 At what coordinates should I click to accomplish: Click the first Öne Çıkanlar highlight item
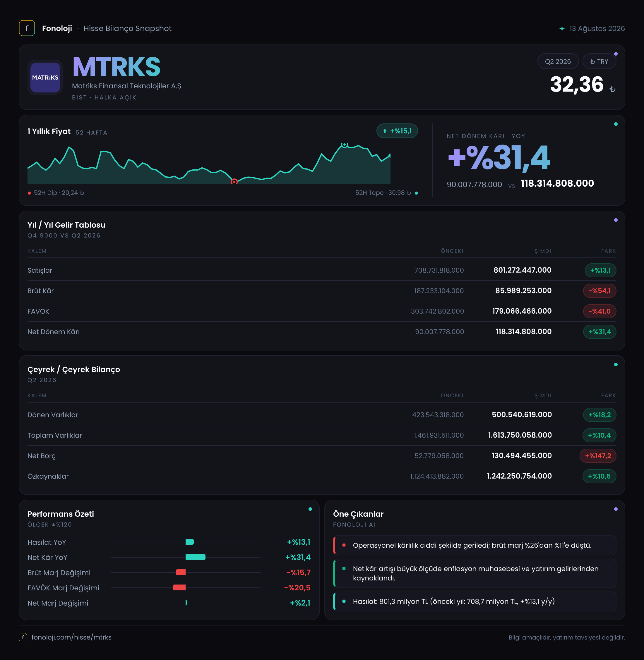coord(475,545)
